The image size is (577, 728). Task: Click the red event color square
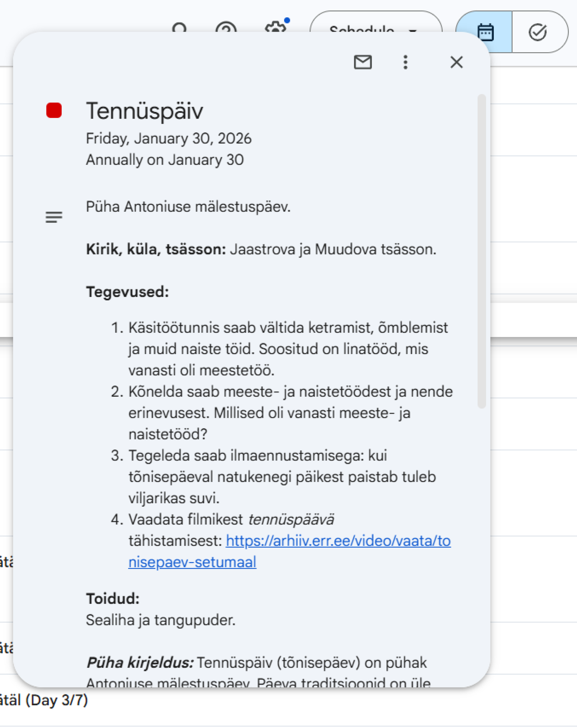coord(54,111)
